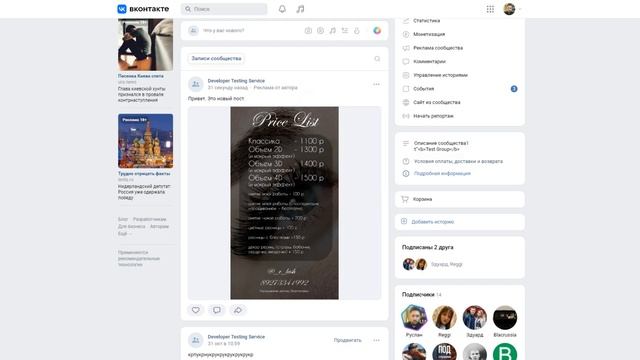Click the info icon beside Подробная информация
640x360 pixels.
[x=406, y=173]
